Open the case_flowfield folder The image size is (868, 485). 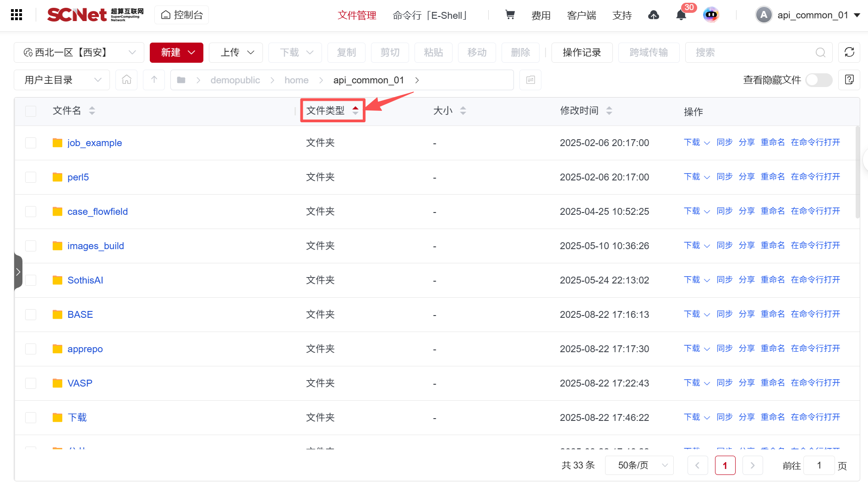98,212
